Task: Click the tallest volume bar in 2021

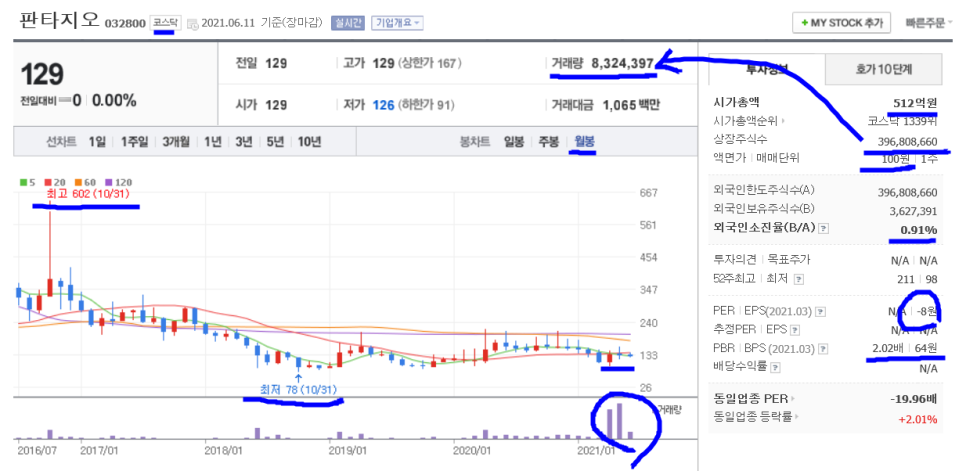Action: (x=619, y=421)
